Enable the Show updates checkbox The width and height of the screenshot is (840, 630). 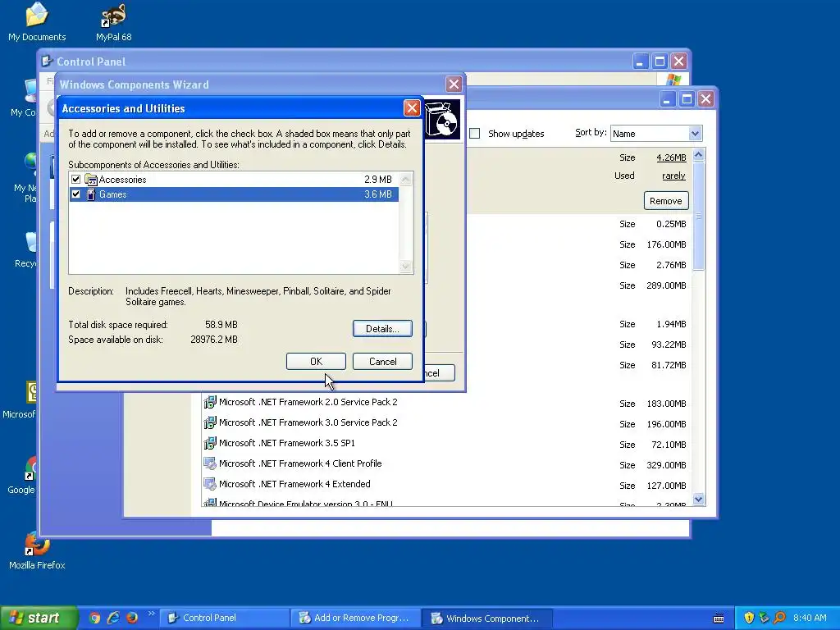point(475,134)
